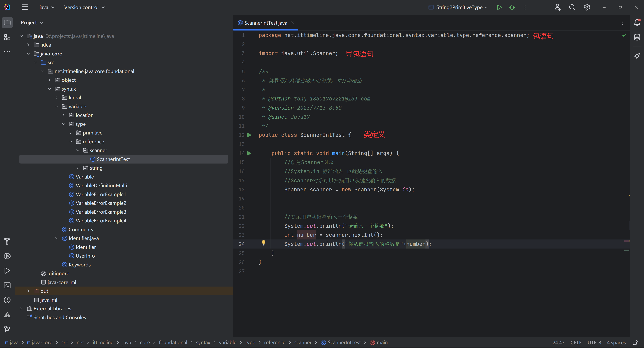The height and width of the screenshot is (348, 644).
Task: Open Search Everywhere magnifier
Action: (x=572, y=7)
